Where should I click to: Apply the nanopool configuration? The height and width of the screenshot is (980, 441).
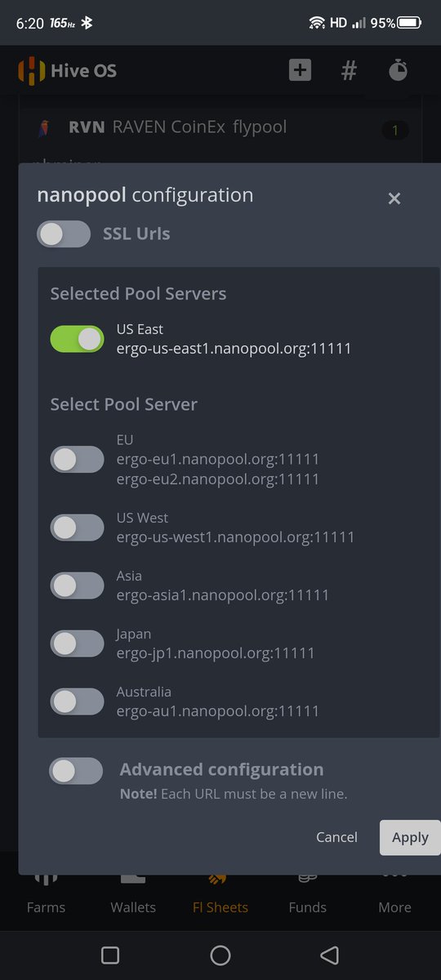tap(410, 837)
